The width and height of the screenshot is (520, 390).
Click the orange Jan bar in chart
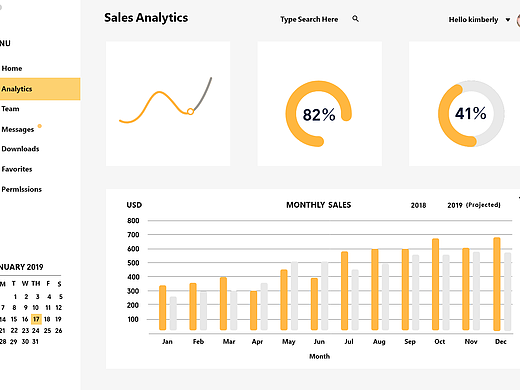[x=162, y=308]
